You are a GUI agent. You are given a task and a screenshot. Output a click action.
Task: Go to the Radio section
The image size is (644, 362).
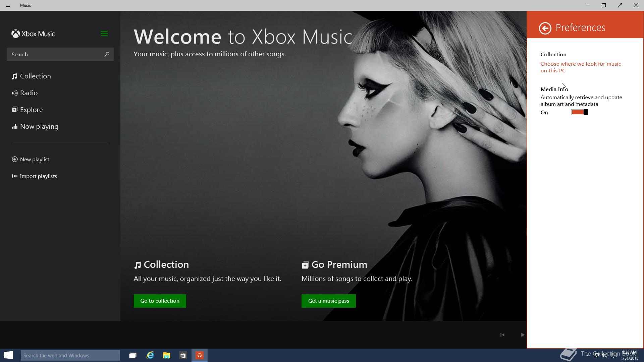(x=29, y=93)
